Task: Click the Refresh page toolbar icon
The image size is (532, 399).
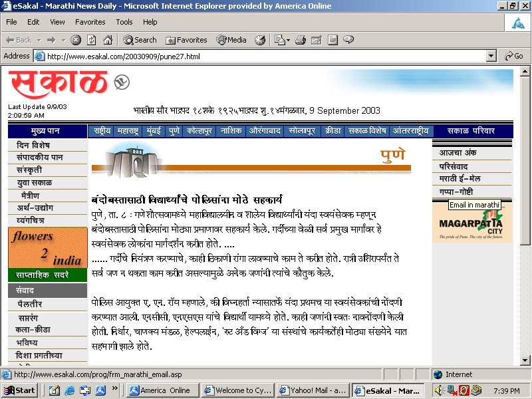Action: 90,40
